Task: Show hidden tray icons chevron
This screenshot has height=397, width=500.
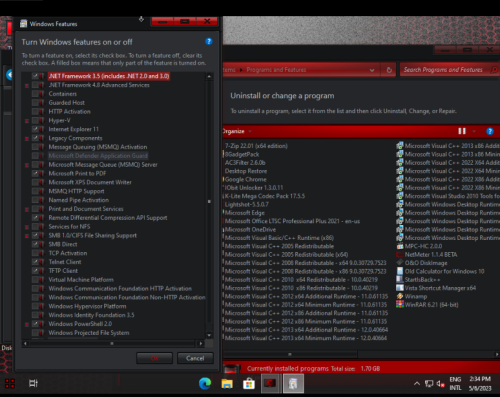Action: [x=417, y=383]
